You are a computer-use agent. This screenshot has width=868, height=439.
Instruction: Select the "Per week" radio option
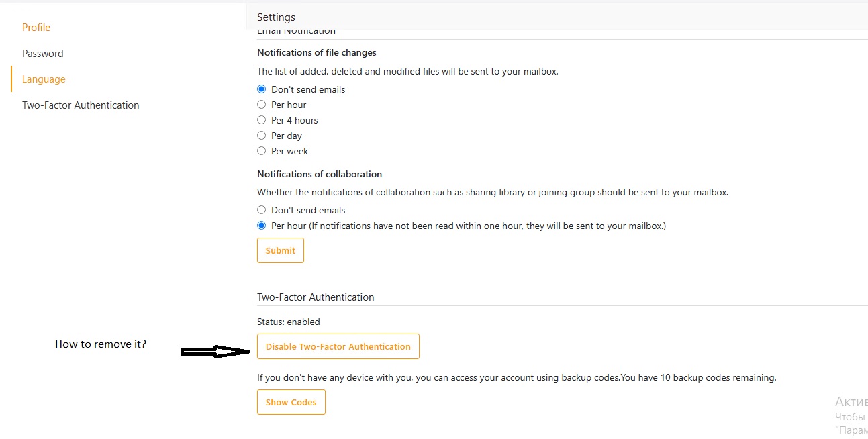pyautogui.click(x=262, y=151)
